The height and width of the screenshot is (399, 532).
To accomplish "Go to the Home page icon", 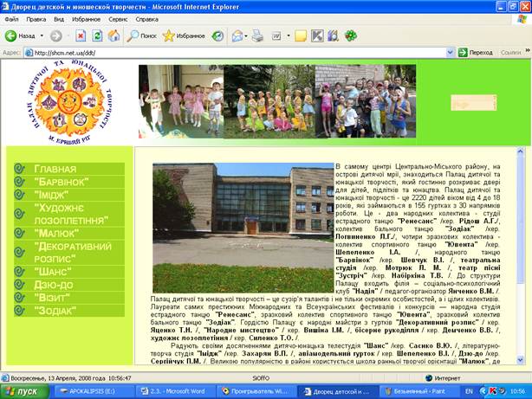I will pos(114,35).
